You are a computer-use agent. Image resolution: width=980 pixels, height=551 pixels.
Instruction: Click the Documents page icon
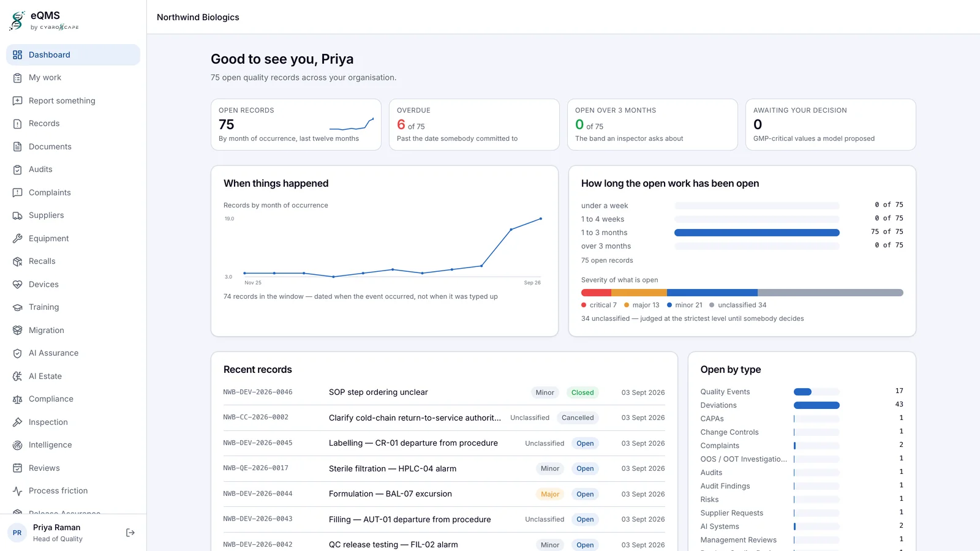pyautogui.click(x=17, y=147)
